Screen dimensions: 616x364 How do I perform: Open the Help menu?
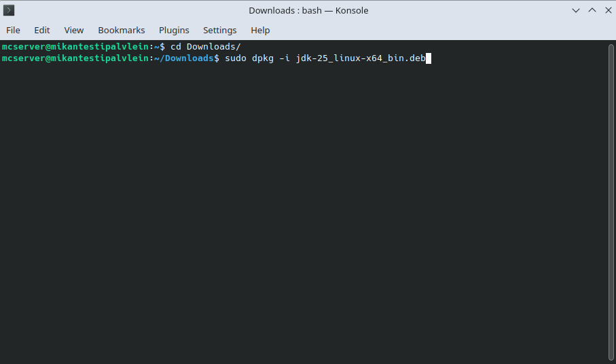click(260, 30)
